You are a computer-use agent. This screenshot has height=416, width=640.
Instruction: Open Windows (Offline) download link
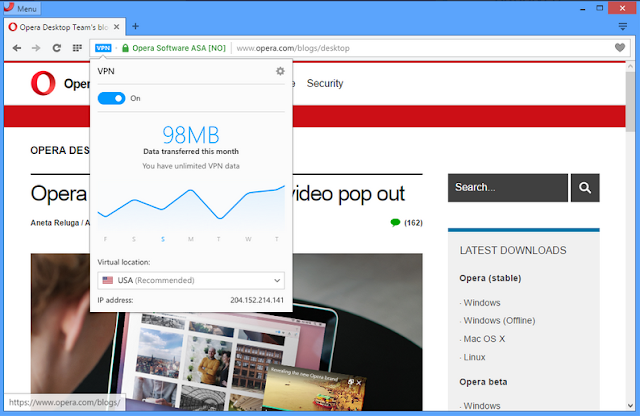[x=499, y=320]
